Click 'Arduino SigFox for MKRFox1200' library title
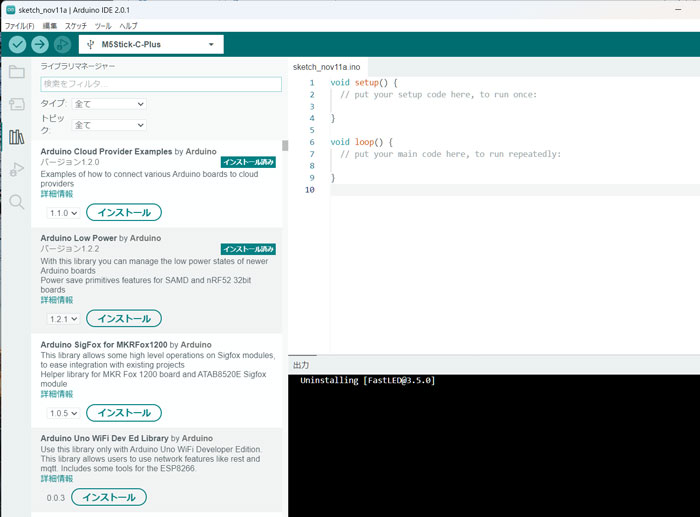 pyautogui.click(x=104, y=345)
